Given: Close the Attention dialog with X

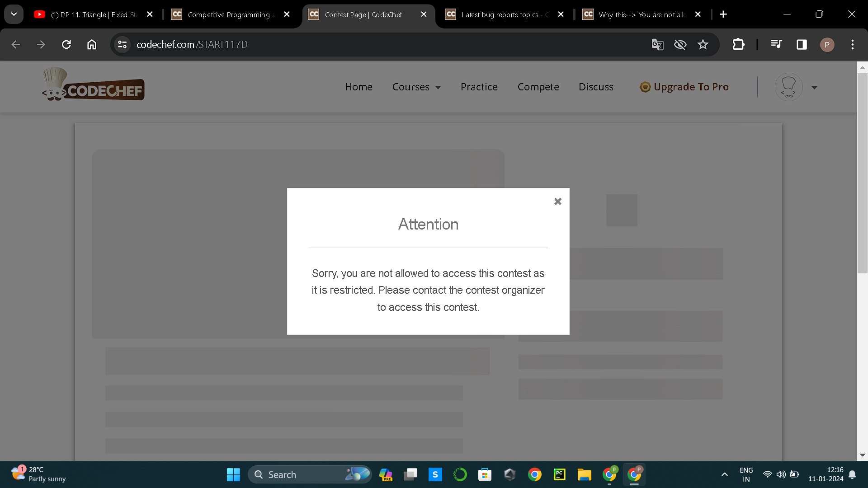Looking at the screenshot, I should 557,202.
